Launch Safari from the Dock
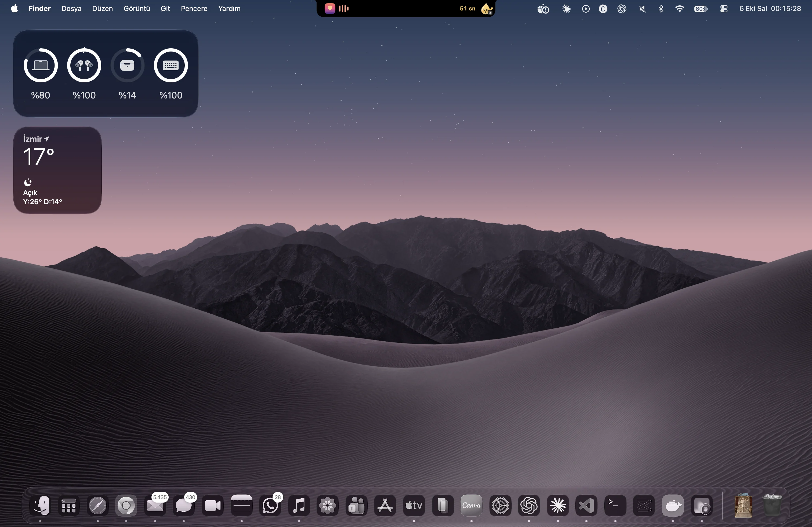This screenshot has width=812, height=527. [97, 505]
